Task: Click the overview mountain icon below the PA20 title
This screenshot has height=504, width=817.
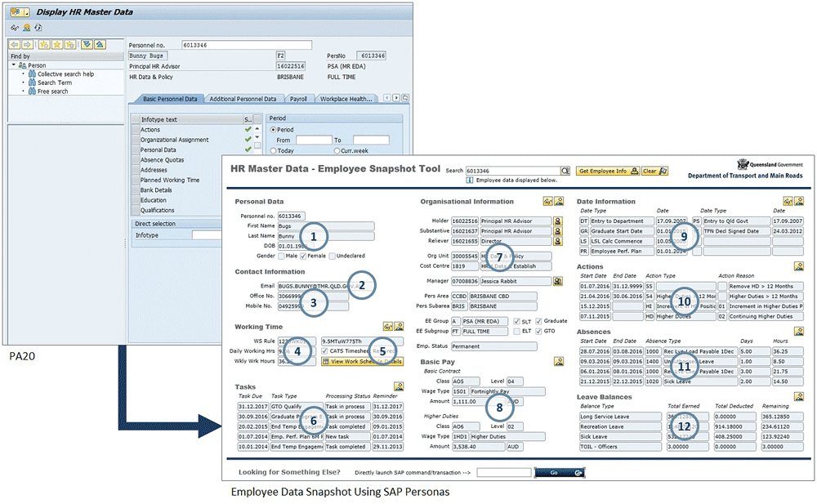Action: pyautogui.click(x=26, y=28)
